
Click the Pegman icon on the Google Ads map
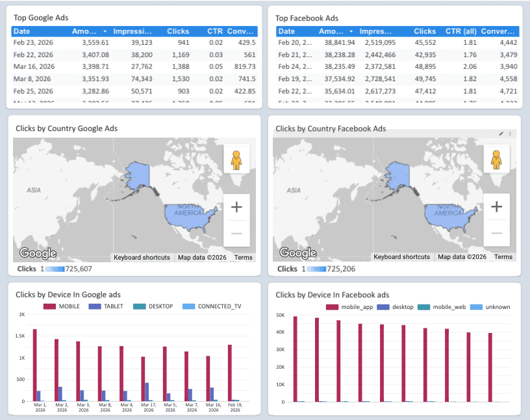(x=236, y=158)
